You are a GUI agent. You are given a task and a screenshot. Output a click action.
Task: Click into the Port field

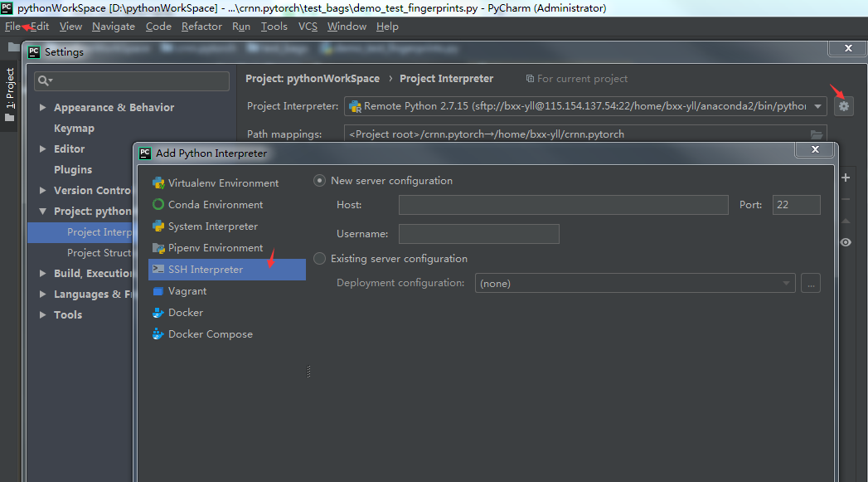tap(796, 204)
